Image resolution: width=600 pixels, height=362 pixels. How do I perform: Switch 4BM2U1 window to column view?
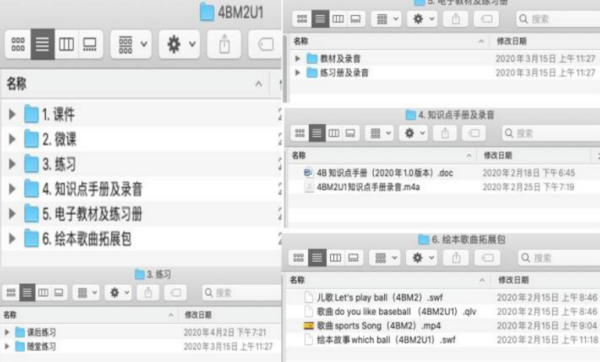coord(66,44)
